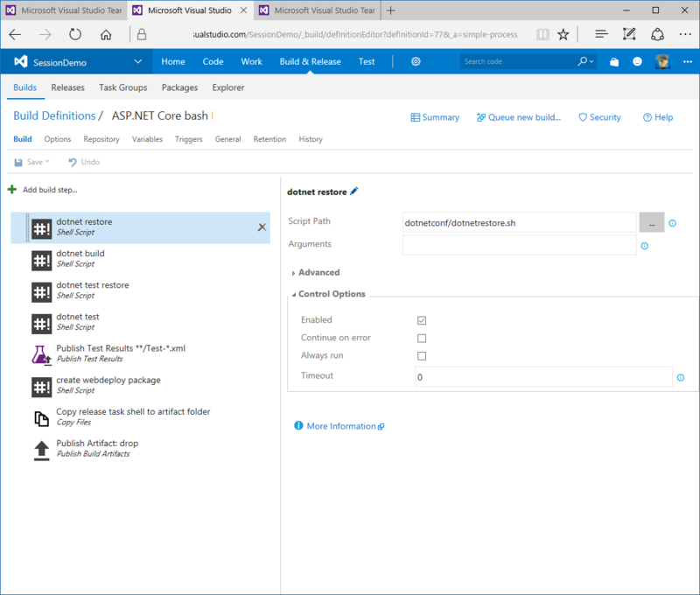Image resolution: width=700 pixels, height=595 pixels.
Task: Open the blue header ellipsis menu
Action: [688, 62]
